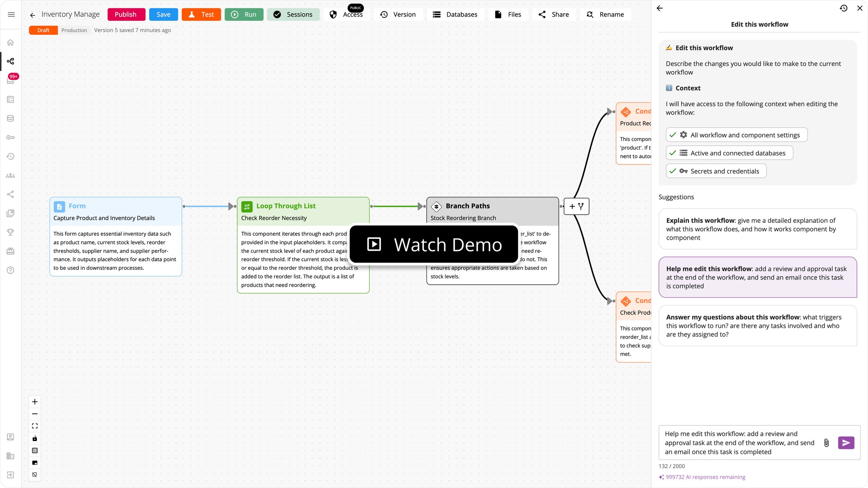Open secrets via the key icon in sidebar

11,137
